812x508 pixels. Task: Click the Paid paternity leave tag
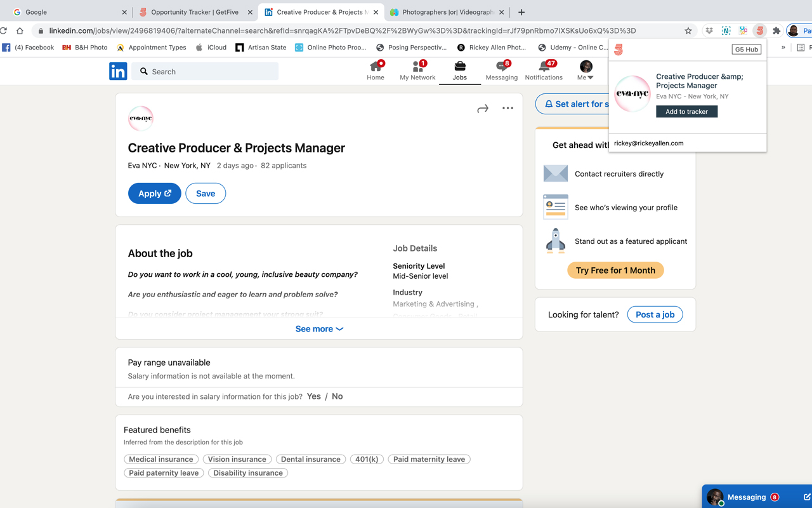pyautogui.click(x=164, y=473)
